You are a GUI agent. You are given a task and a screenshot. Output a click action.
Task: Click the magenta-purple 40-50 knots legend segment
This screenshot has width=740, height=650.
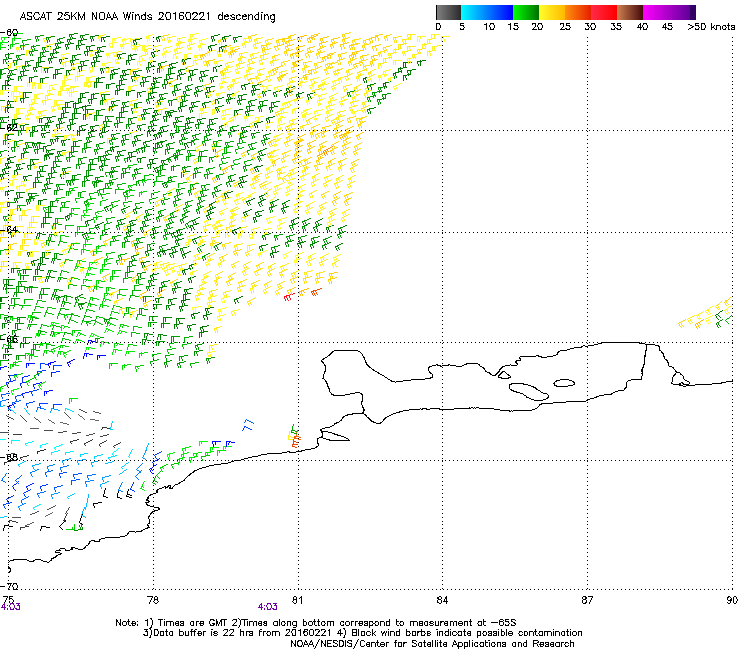coord(669,12)
